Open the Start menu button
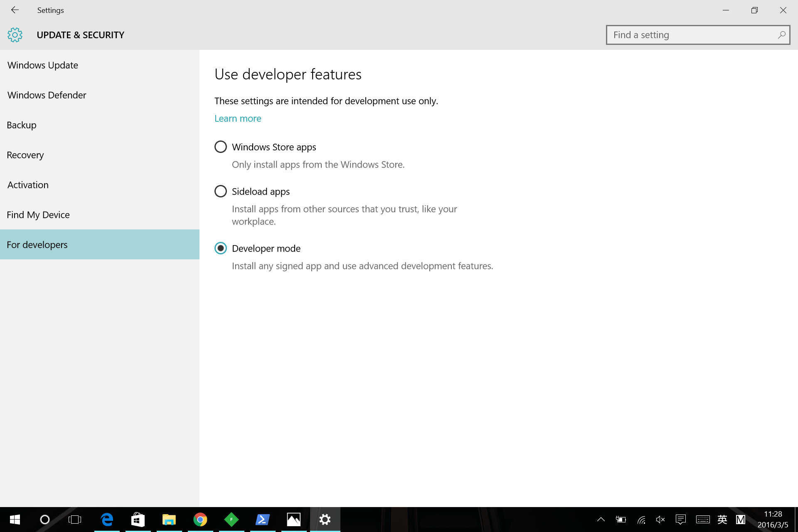The height and width of the screenshot is (532, 798). pyautogui.click(x=15, y=520)
